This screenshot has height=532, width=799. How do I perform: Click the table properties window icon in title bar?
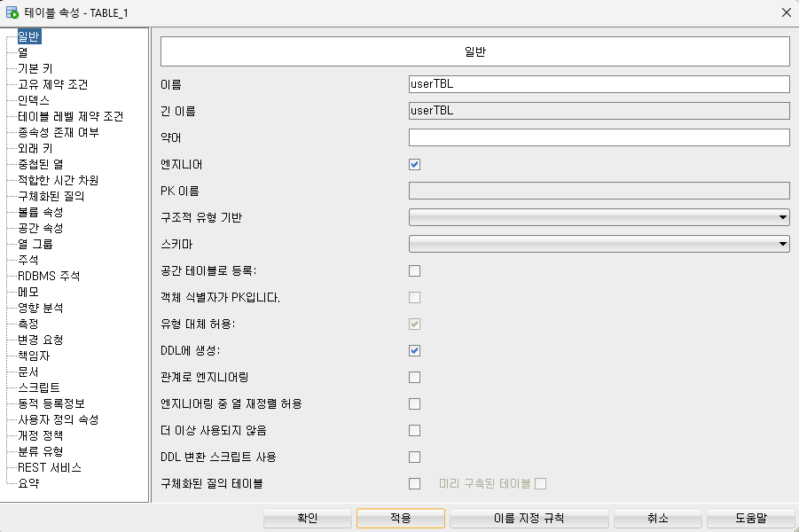pos(12,12)
